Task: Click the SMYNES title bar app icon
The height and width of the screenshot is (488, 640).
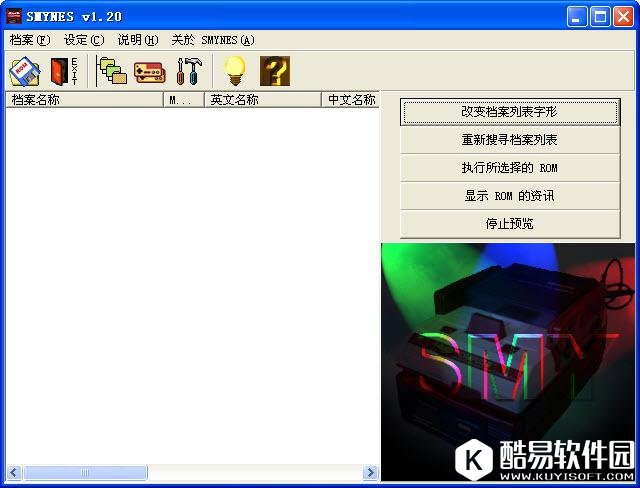Action: [x=14, y=16]
